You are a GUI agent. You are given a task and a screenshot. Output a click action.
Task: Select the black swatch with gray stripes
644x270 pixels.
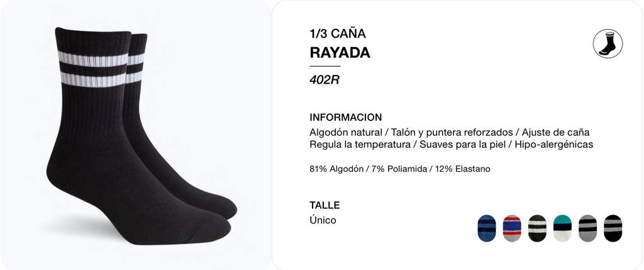pos(613,228)
